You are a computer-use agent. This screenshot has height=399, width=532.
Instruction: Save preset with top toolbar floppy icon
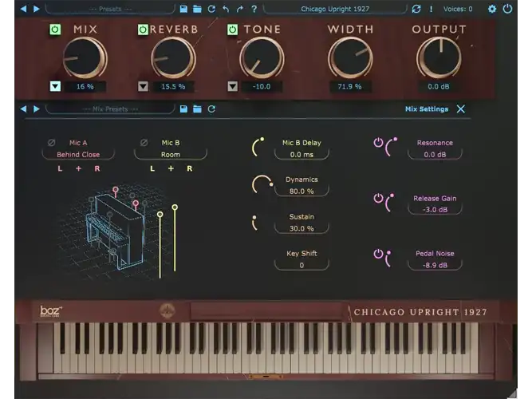183,9
